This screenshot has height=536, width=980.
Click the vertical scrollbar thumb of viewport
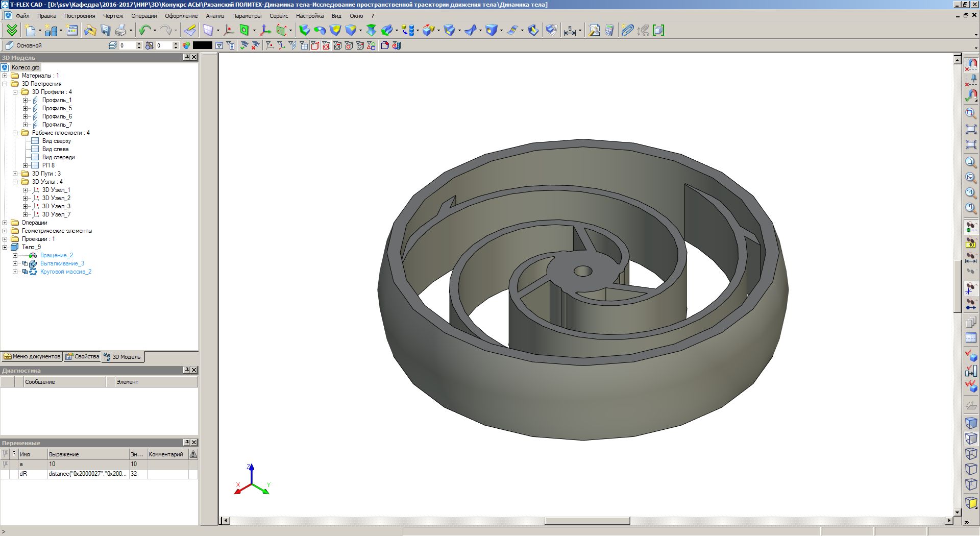point(958,286)
